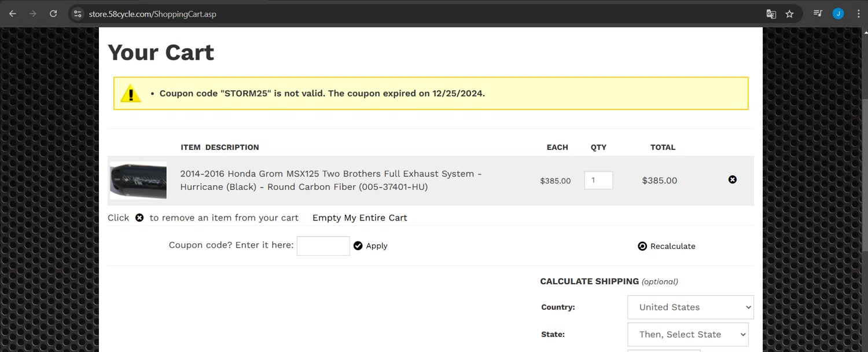Click the ITEM DESCRIPTION column header
The image size is (868, 352).
pos(220,147)
